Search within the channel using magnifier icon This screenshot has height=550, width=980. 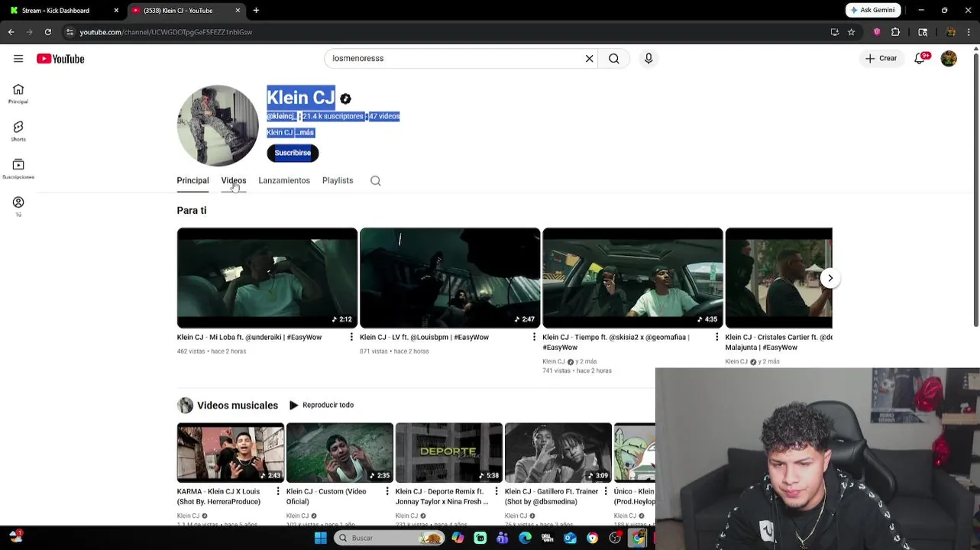(x=376, y=181)
